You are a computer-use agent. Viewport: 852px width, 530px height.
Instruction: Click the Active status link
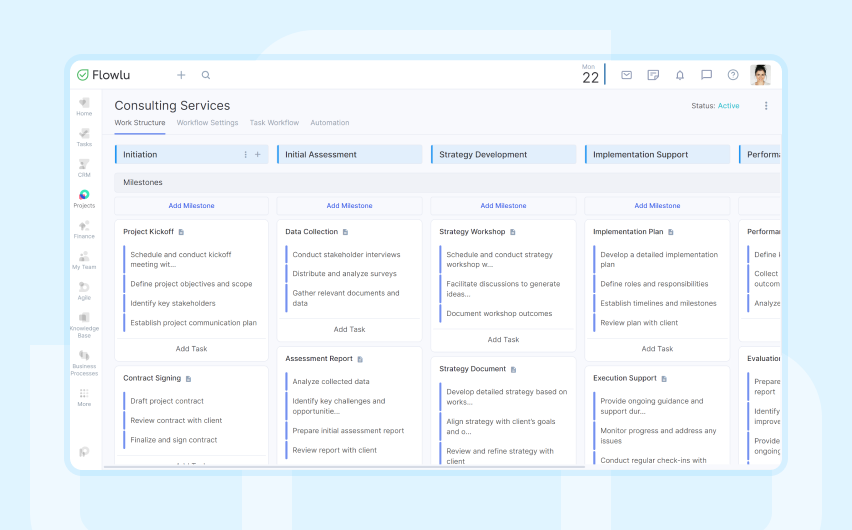click(x=729, y=105)
